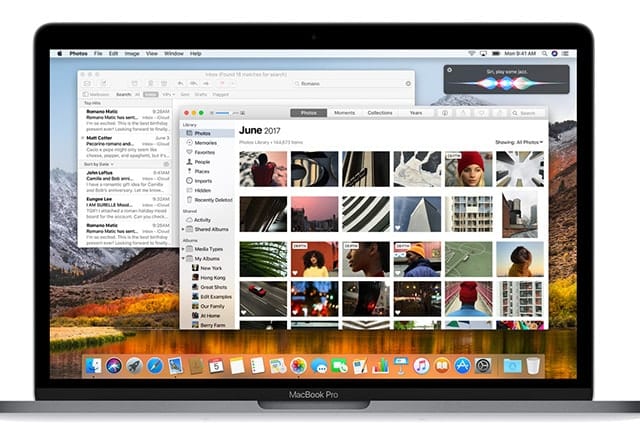This screenshot has width=640, height=426.
Task: Open Safari compass icon in Dock
Action: (x=155, y=366)
